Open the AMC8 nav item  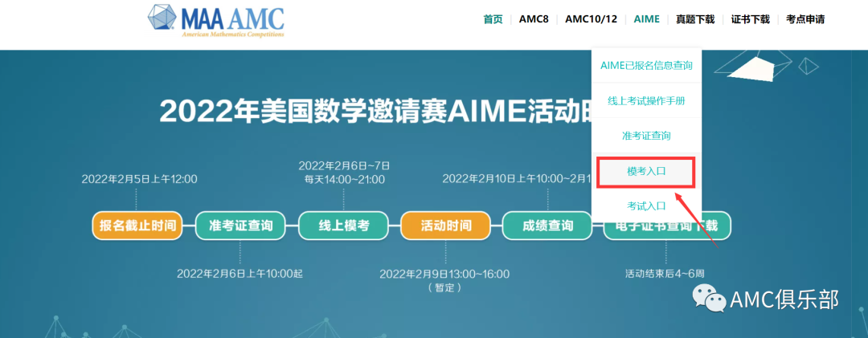pyautogui.click(x=534, y=19)
